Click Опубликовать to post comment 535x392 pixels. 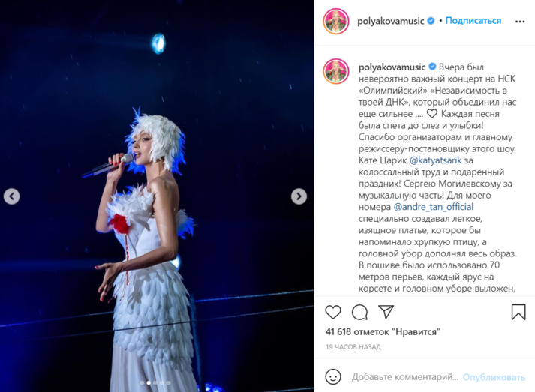[x=494, y=377]
